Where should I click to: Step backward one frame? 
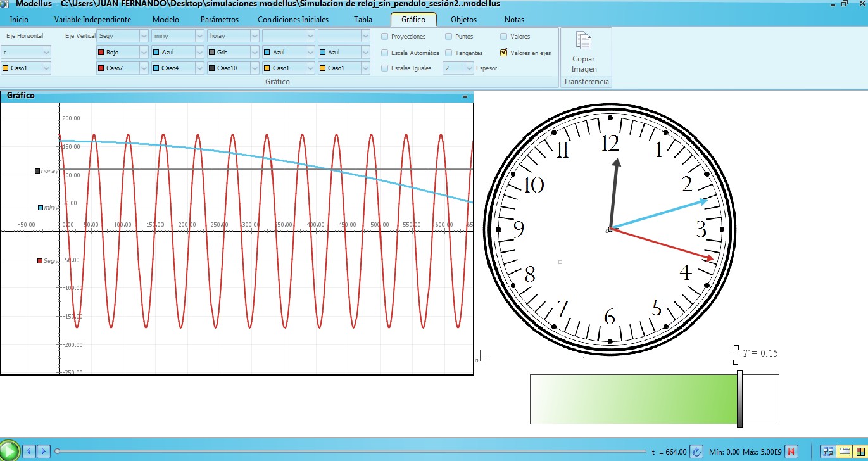[29, 452]
